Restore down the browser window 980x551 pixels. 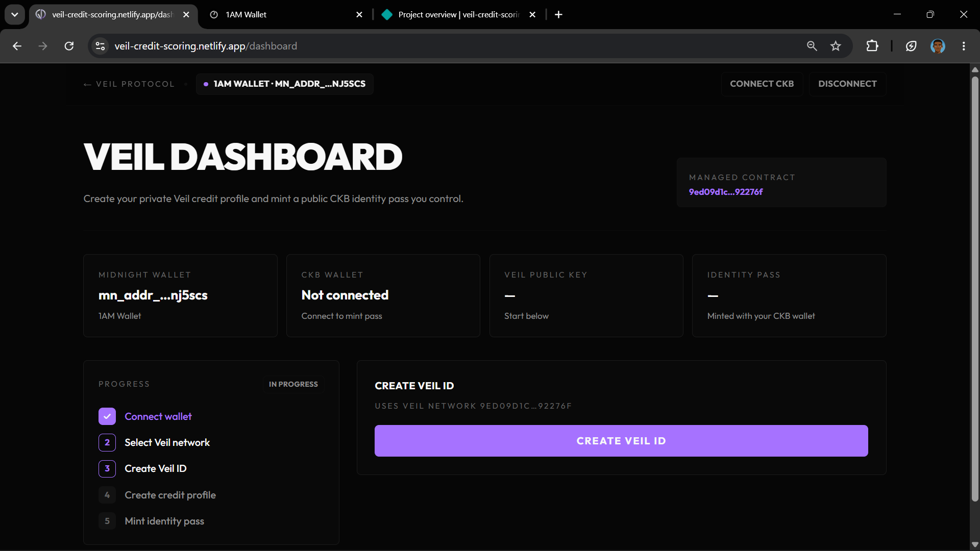[930, 14]
